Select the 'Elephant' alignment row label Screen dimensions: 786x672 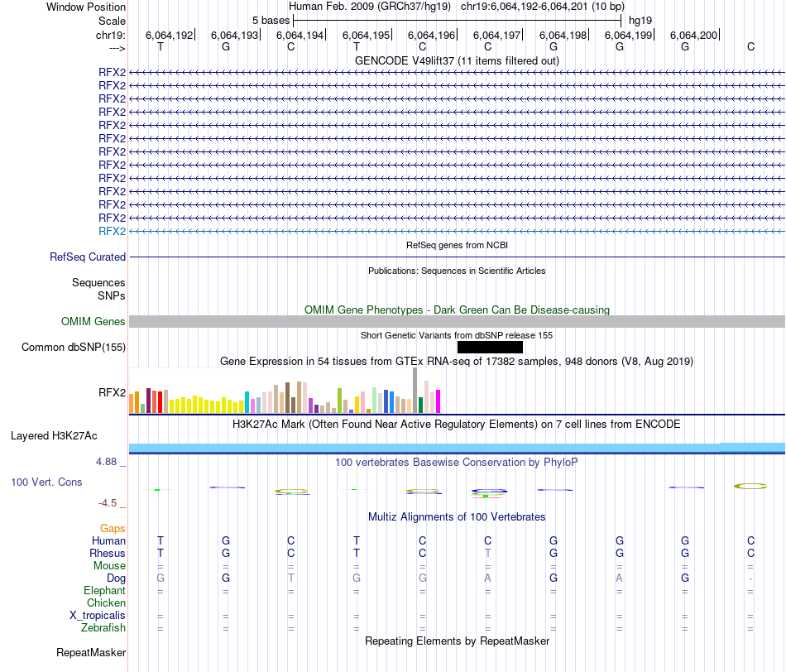[x=104, y=590]
